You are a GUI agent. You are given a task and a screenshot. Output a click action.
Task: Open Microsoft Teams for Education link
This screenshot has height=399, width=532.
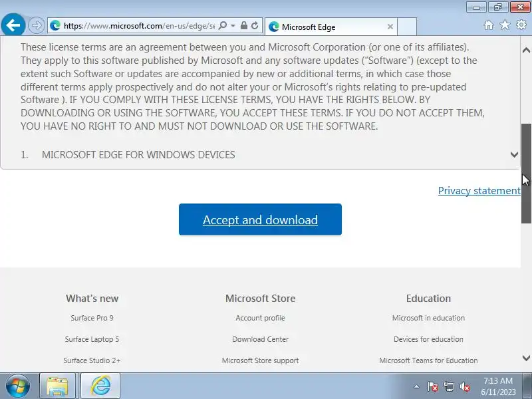[428, 360]
